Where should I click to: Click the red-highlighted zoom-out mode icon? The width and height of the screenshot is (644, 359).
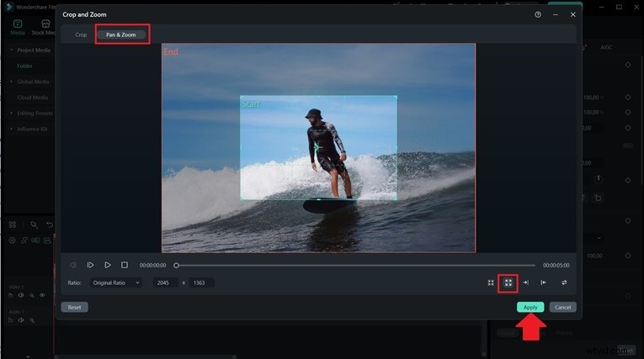pos(508,282)
